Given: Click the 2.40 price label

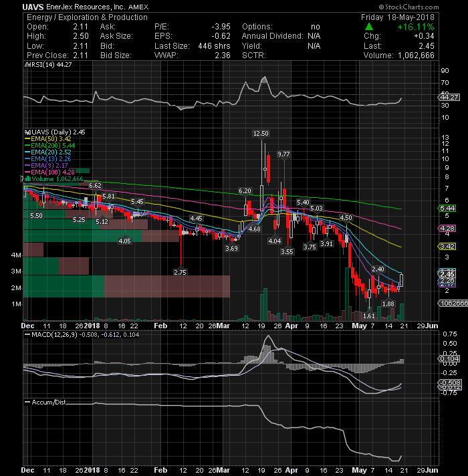Looking at the screenshot, I should click(378, 269).
